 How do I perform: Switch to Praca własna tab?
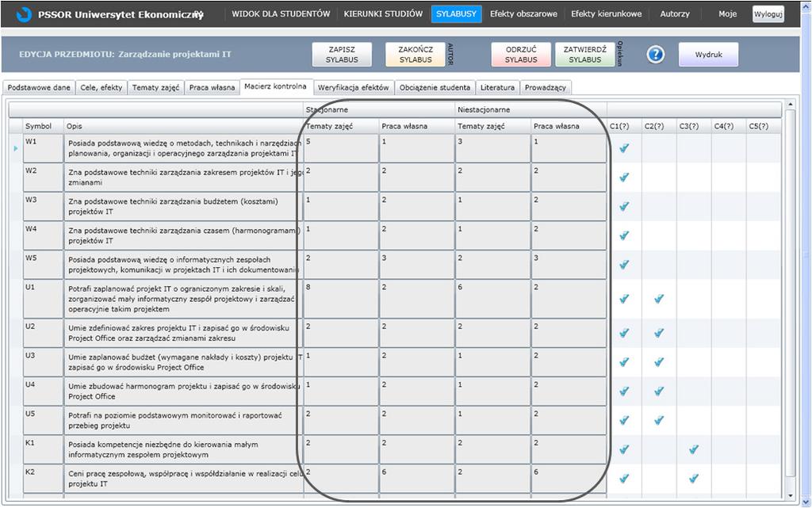212,87
